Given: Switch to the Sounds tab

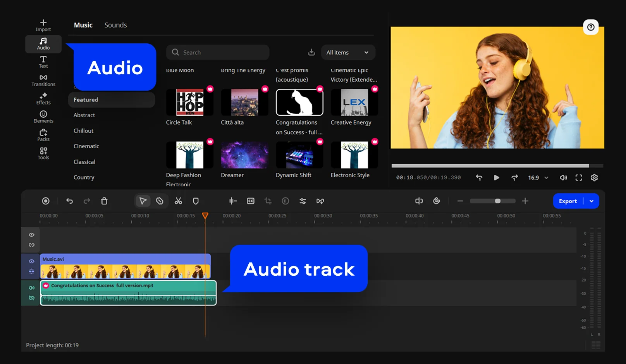Looking at the screenshot, I should coord(115,25).
